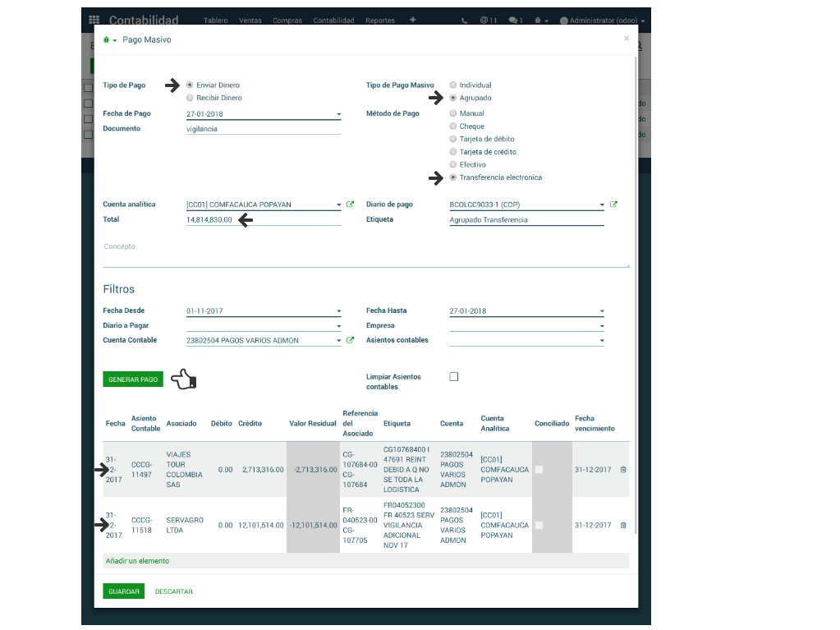Open external link for Cuenta analítica
Image resolution: width=840 pixels, height=630 pixels.
pos(351,205)
